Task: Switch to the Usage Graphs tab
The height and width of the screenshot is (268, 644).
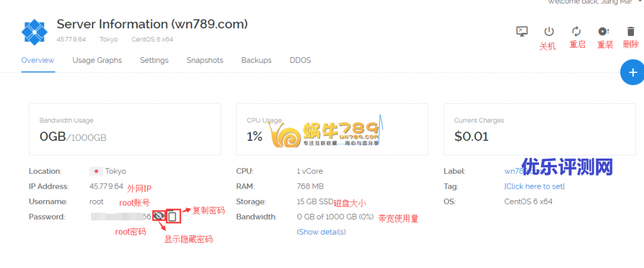Action: point(97,60)
